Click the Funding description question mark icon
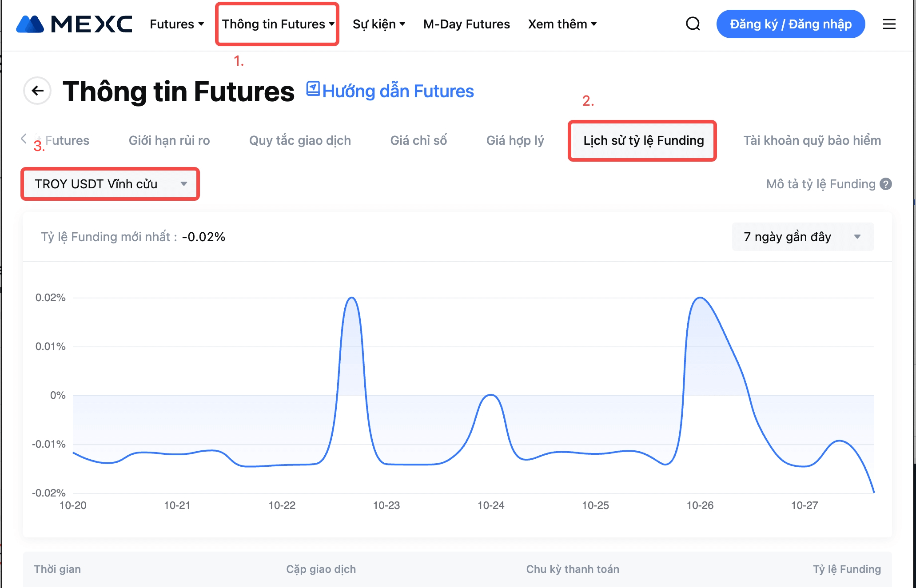 [886, 184]
